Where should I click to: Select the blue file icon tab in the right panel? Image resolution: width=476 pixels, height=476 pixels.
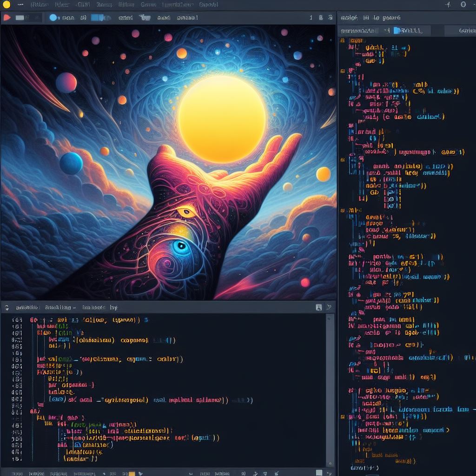pos(397,30)
